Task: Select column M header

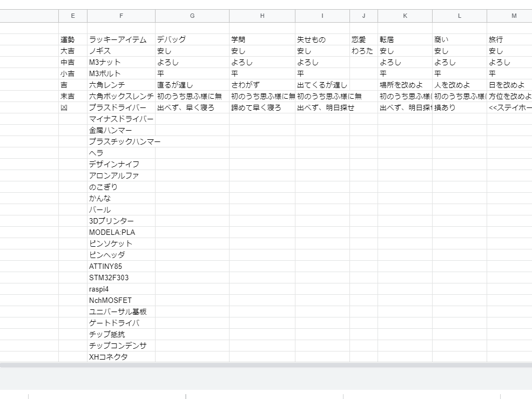Action: [x=509, y=16]
